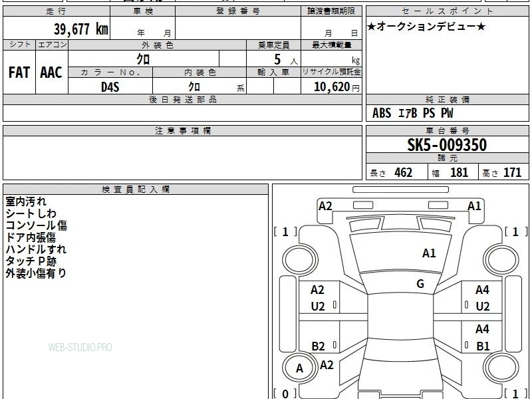Viewport: 532px width, 399px height.
Task: Click the A1 mark on the hood
Action: tap(429, 253)
